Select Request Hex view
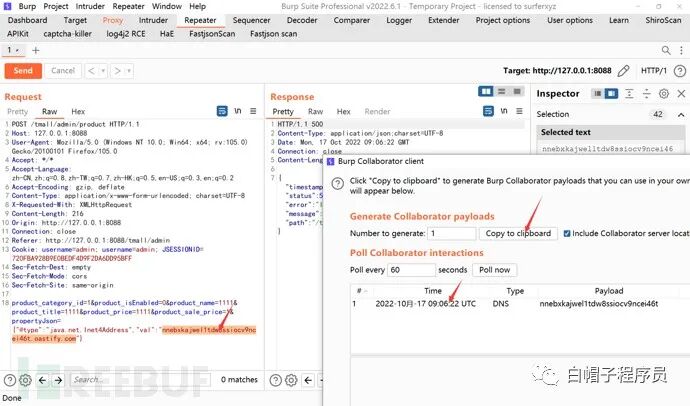This screenshot has height=406, width=690. pyautogui.click(x=78, y=112)
